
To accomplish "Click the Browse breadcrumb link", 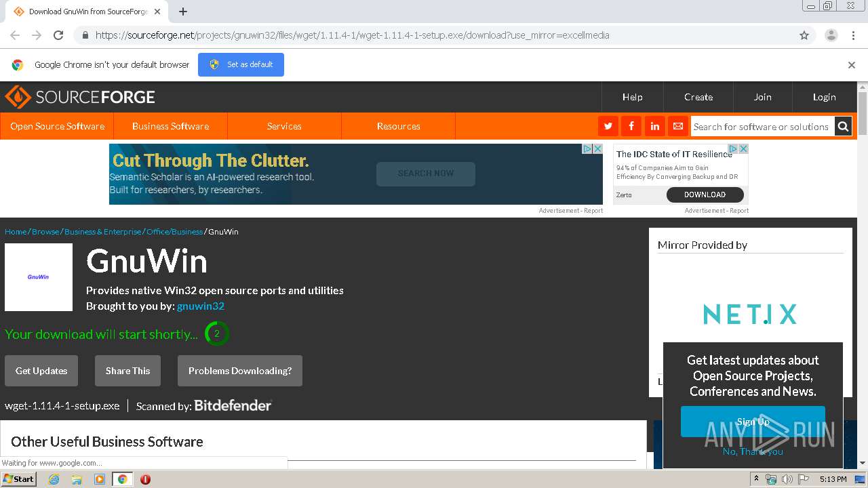I will click(45, 232).
